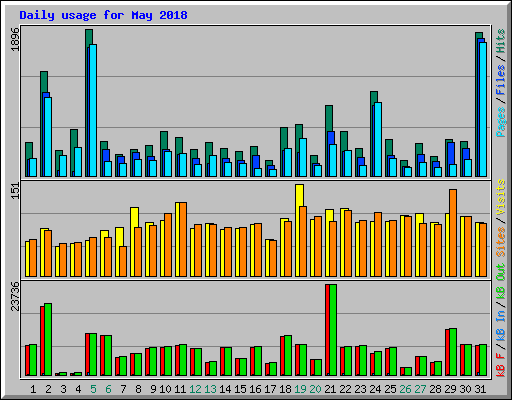
Task: Click the 'Sites' legend label
Action: tap(501, 242)
